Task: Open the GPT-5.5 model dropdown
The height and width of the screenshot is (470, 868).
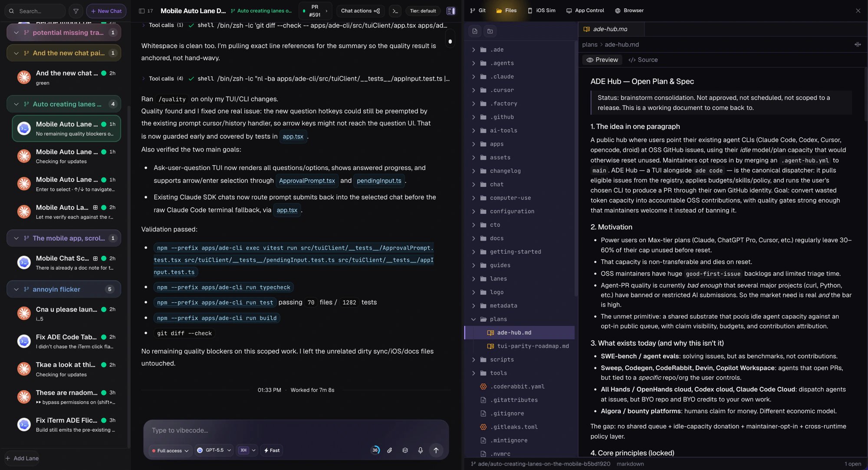Action: click(214, 450)
